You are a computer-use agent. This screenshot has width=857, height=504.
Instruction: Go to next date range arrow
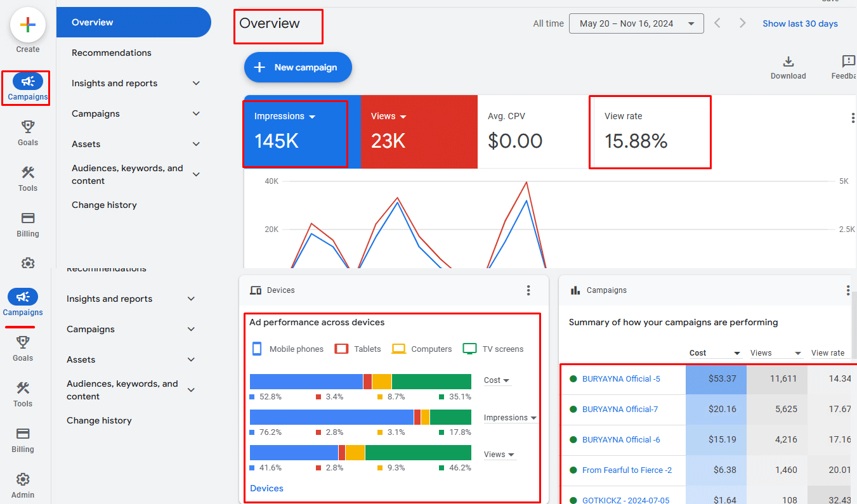742,23
